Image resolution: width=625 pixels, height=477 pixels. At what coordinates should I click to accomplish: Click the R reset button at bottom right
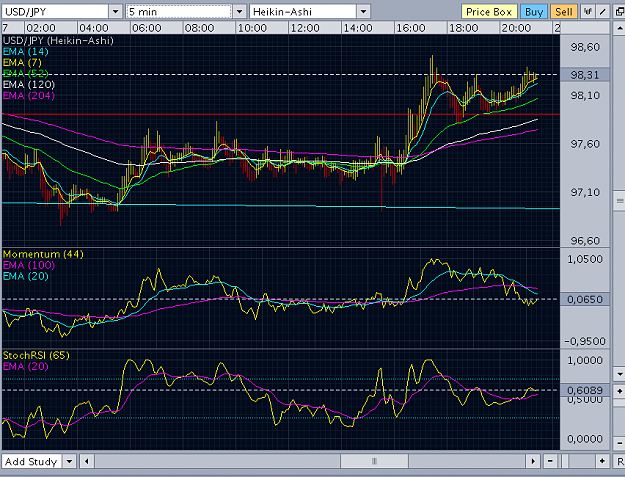point(620,461)
